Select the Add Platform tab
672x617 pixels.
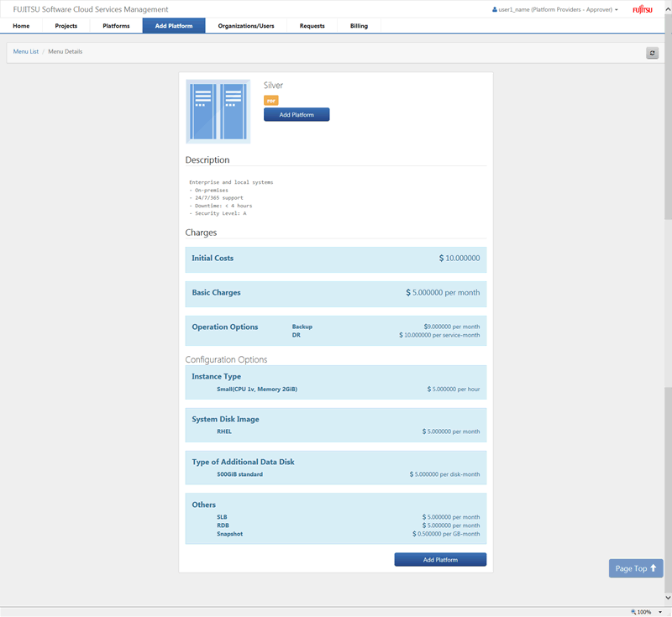[174, 26]
